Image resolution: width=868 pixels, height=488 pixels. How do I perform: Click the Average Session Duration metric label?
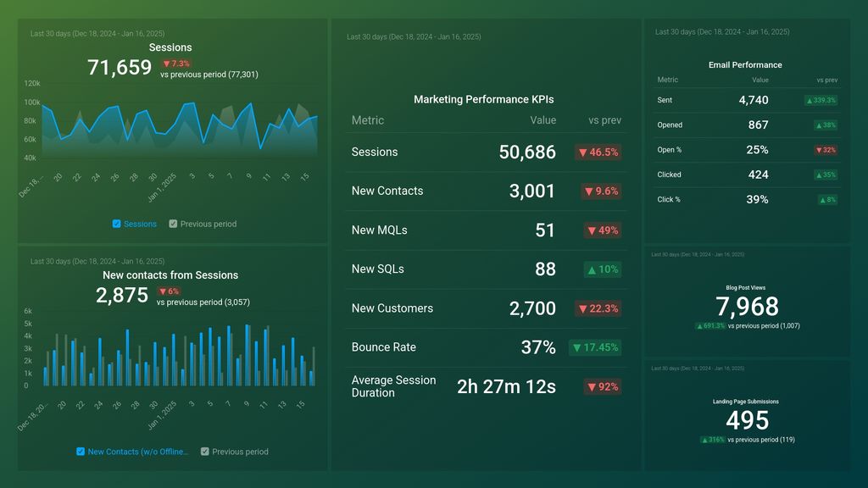pos(393,386)
